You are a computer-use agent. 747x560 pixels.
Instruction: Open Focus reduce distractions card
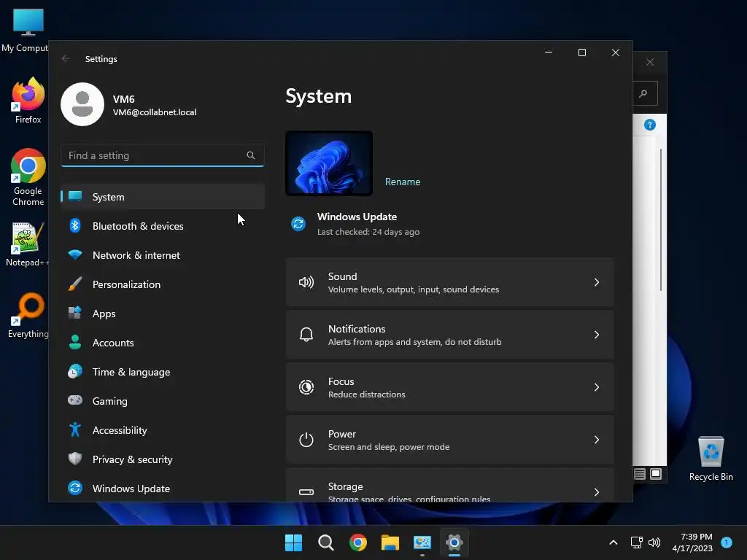(449, 387)
